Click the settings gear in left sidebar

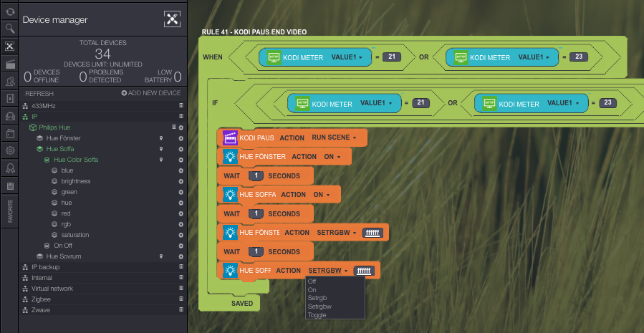[9, 150]
